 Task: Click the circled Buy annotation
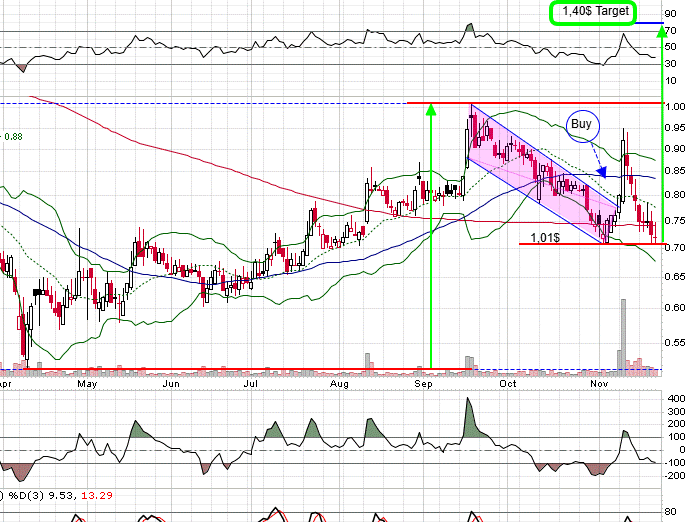582,125
